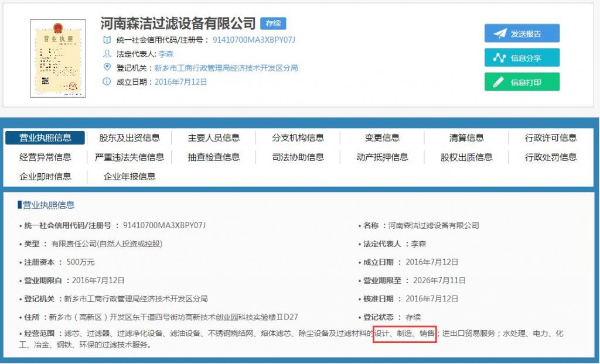This screenshot has height=364, width=600.
Task: Open the 主要人员信息 tab
Action: click(214, 138)
